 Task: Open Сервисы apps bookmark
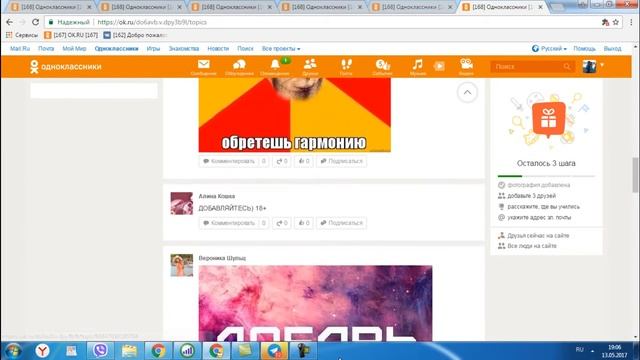click(22, 35)
